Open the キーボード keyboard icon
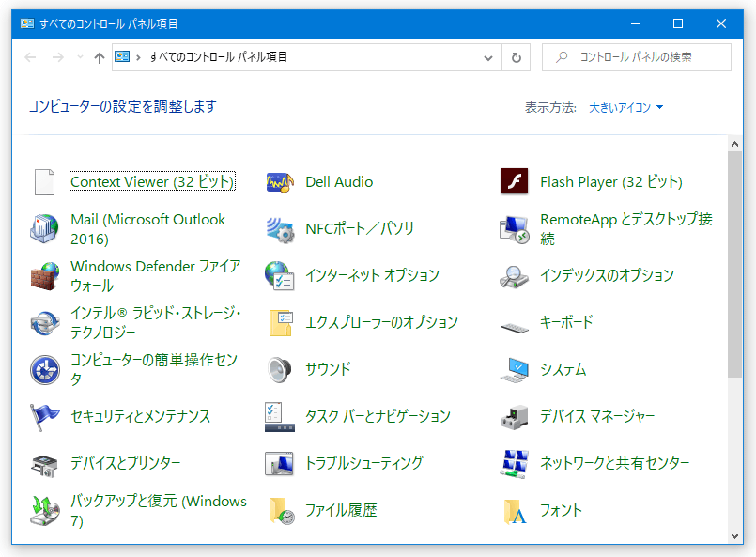756x557 pixels. point(515,328)
